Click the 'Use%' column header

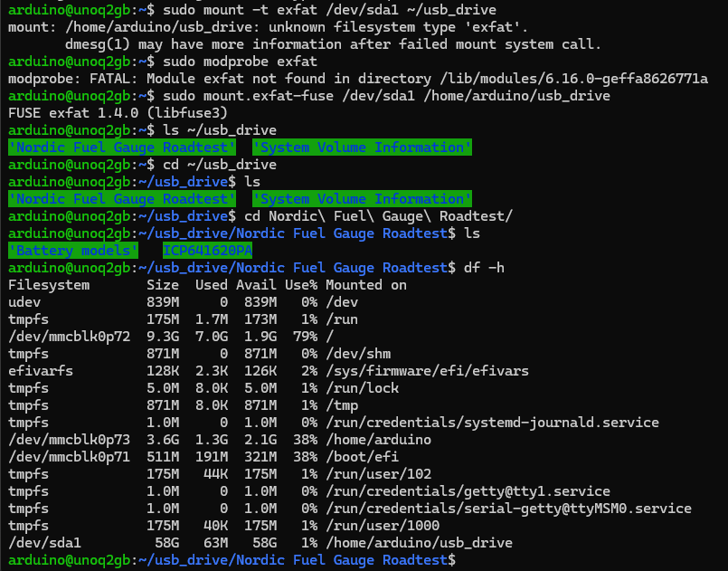pyautogui.click(x=301, y=285)
